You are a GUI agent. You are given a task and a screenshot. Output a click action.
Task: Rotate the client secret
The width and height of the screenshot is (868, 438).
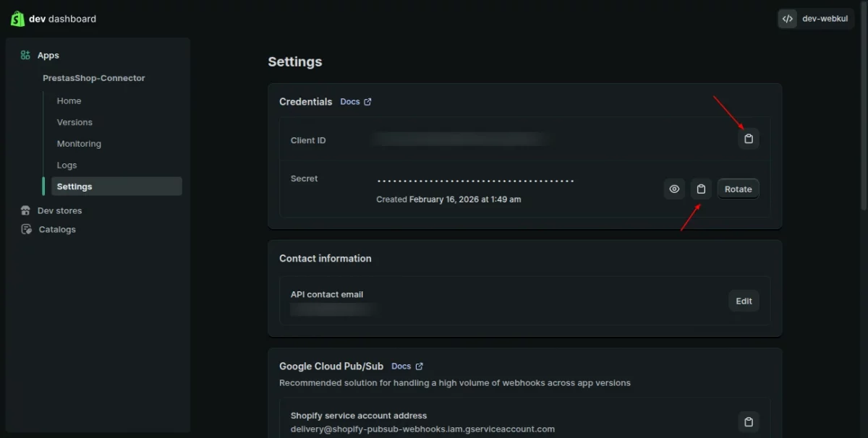(738, 189)
